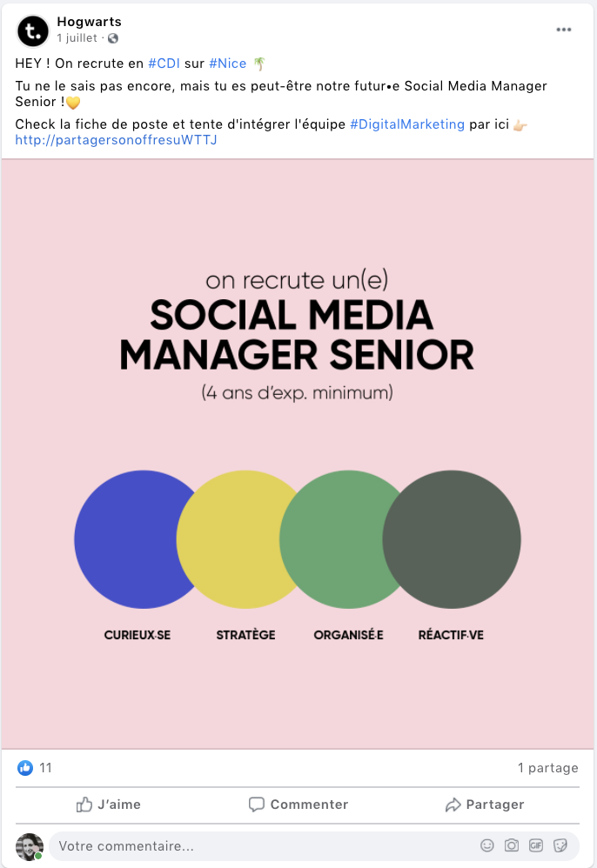
Task: Insert a GIF in the comment
Action: [536, 845]
